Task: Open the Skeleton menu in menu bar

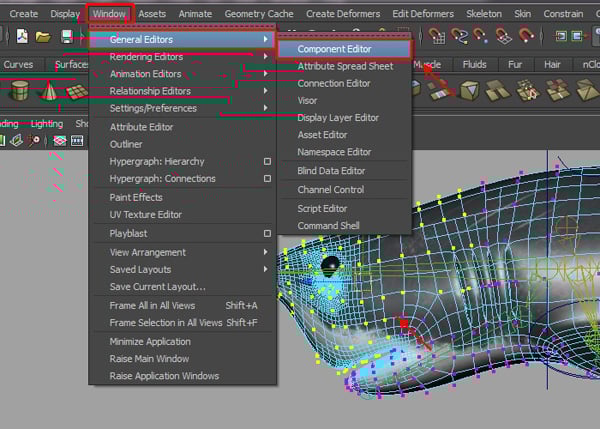Action: coord(483,14)
